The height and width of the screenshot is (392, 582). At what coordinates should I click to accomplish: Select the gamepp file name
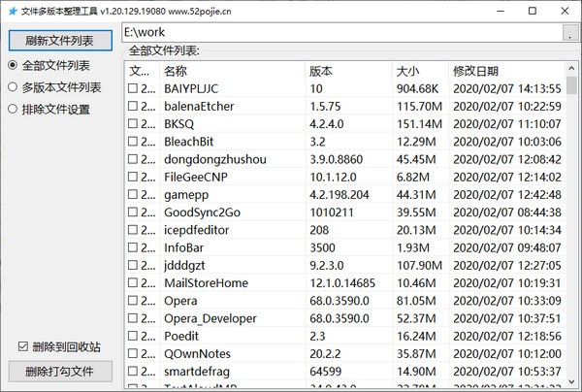(x=186, y=195)
